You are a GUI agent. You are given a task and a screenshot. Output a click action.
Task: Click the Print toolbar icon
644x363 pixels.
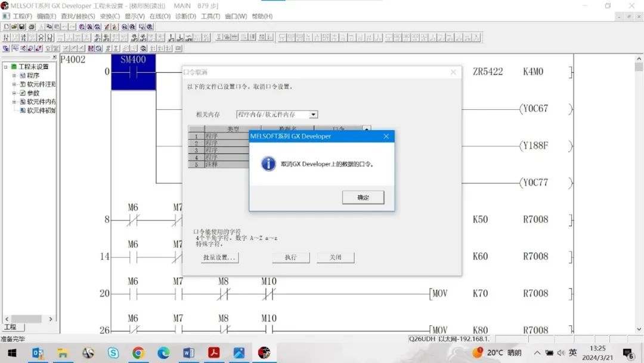tap(31, 27)
